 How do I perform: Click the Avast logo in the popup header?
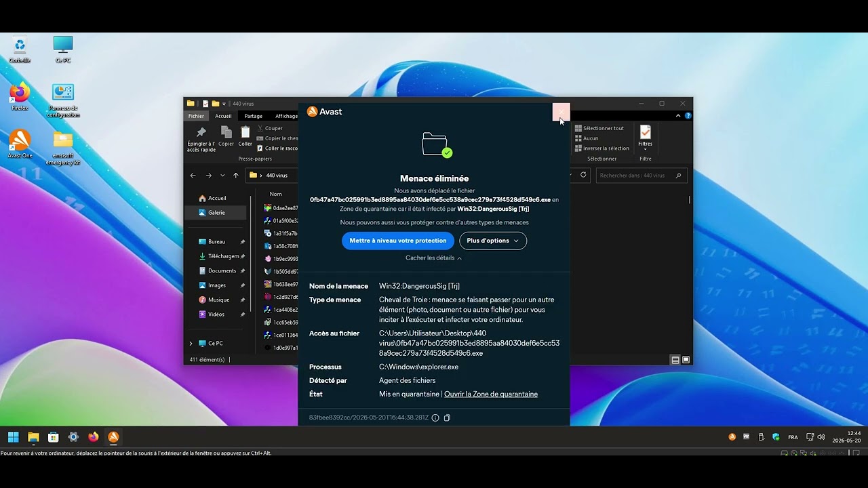(x=324, y=112)
